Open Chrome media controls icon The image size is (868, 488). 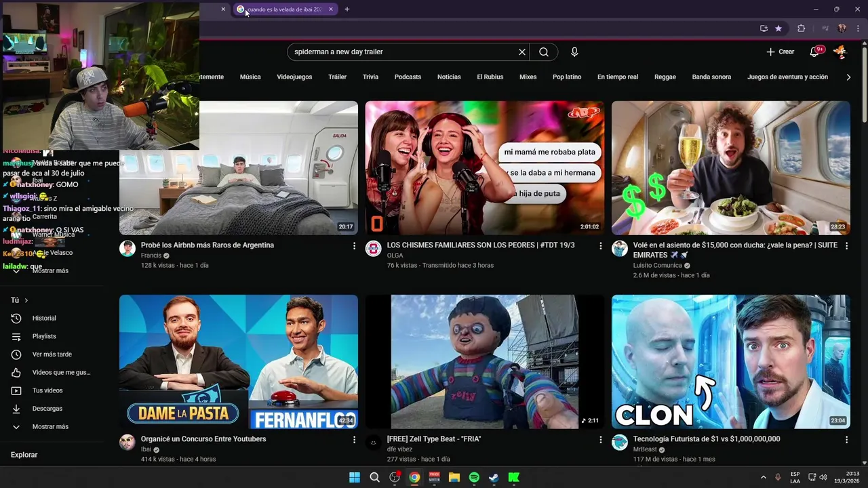(x=825, y=28)
